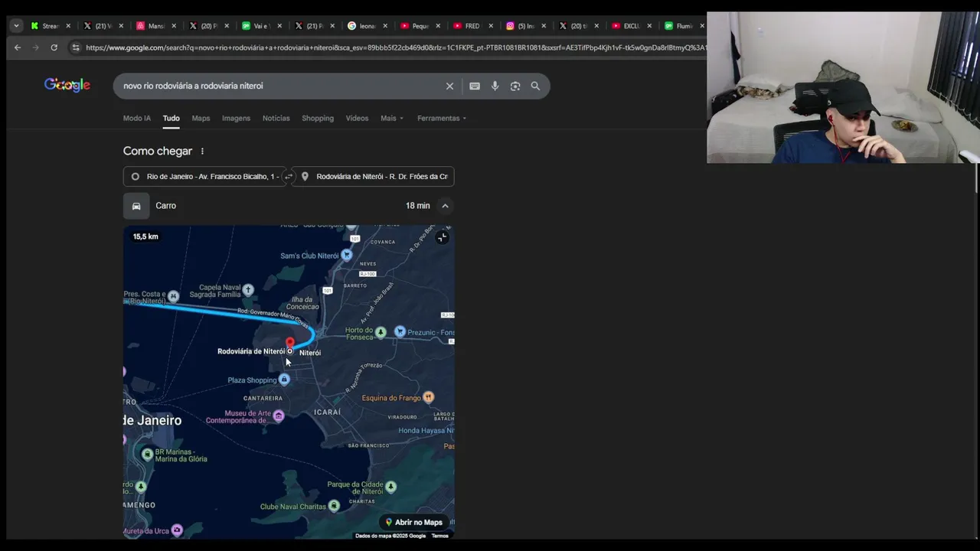Reload the page with refresh icon

pyautogui.click(x=54, y=47)
